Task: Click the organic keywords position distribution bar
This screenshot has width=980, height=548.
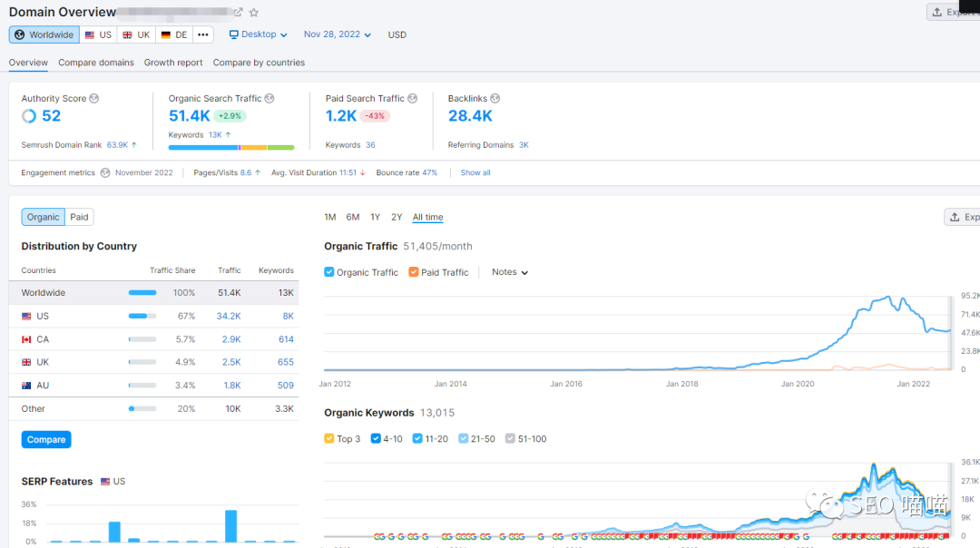Action: pyautogui.click(x=231, y=148)
